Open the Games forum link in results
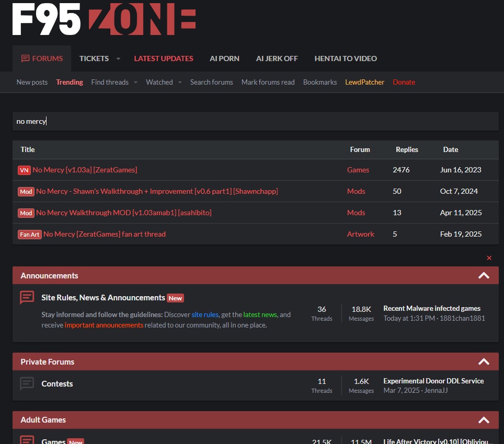The height and width of the screenshot is (444, 504). 358,170
